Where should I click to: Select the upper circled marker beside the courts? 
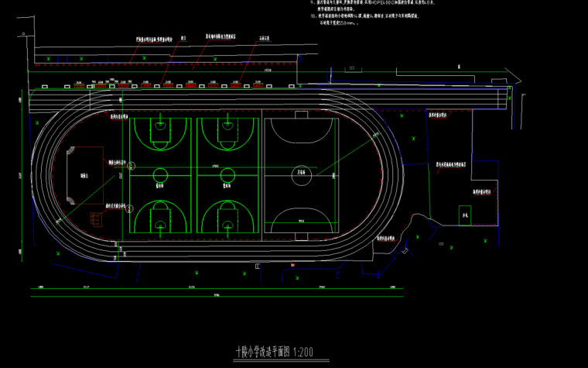tap(129, 166)
